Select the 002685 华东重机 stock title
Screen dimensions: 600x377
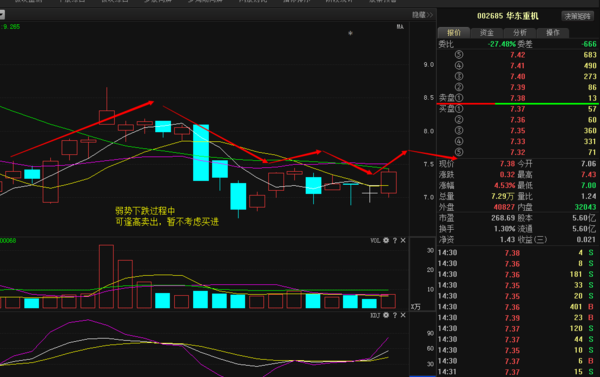[x=507, y=16]
